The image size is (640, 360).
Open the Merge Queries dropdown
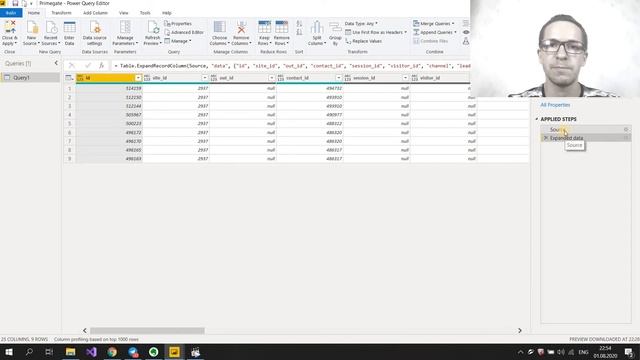pos(433,24)
